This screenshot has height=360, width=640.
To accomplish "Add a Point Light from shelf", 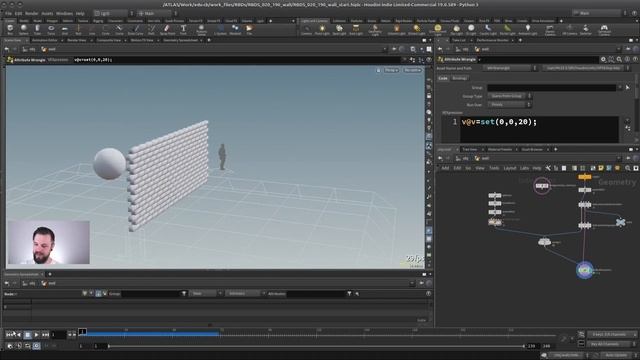I will (322, 30).
